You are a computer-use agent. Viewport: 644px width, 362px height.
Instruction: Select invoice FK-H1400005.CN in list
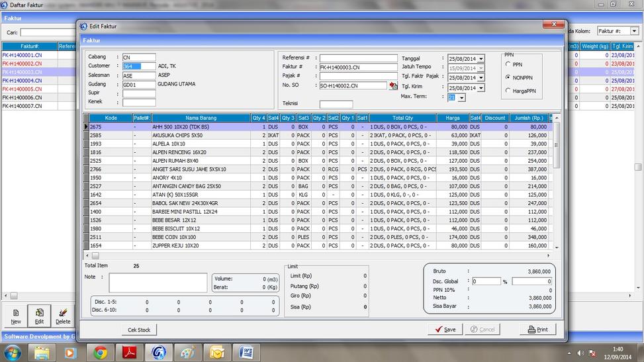click(x=23, y=89)
